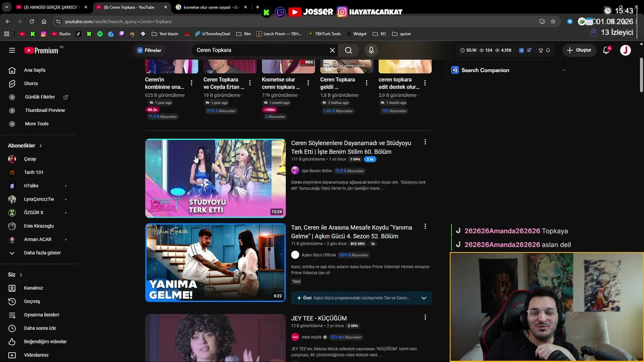The width and height of the screenshot is (644, 362).
Task: Click the page vertical scrollbar
Action: [641, 74]
